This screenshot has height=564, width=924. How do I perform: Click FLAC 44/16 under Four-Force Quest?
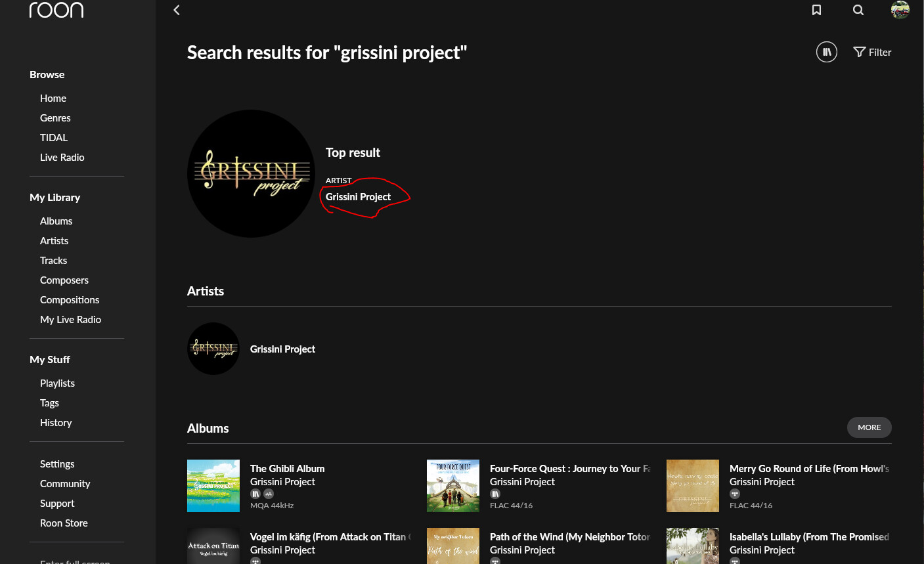click(511, 506)
